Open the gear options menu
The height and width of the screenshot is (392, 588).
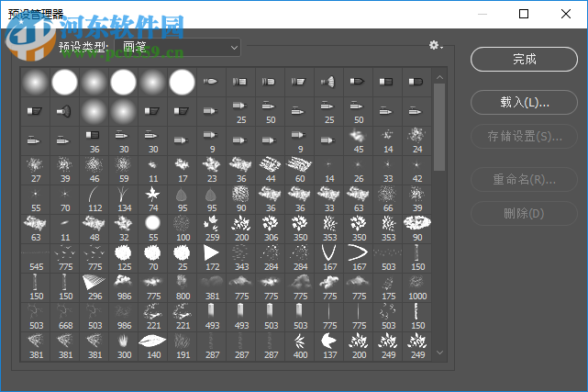(x=436, y=46)
